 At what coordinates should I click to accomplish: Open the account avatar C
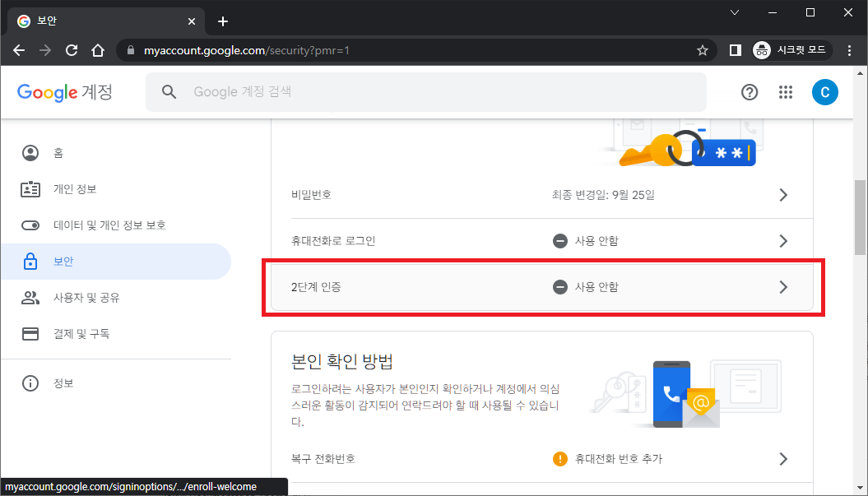pos(825,92)
